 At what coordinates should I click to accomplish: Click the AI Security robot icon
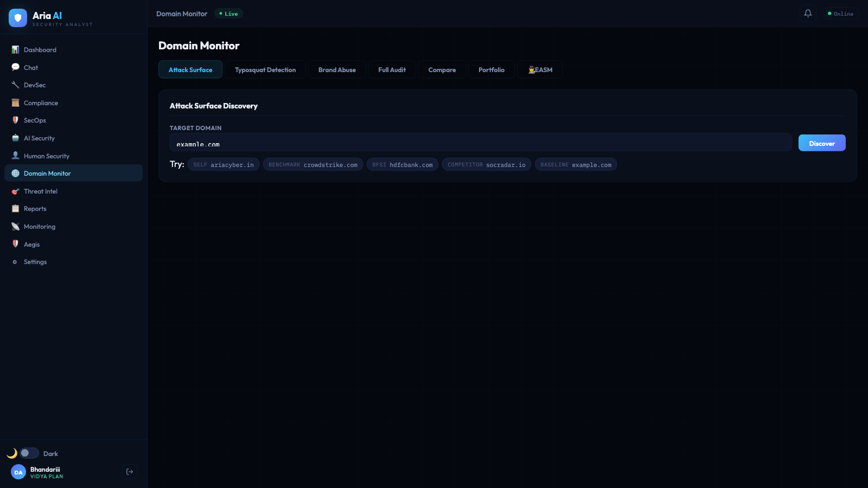pos(15,138)
